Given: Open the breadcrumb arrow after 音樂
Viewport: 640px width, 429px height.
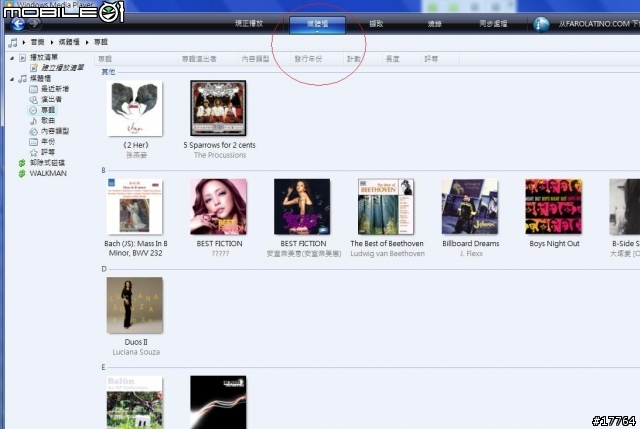Looking at the screenshot, I should tap(52, 42).
